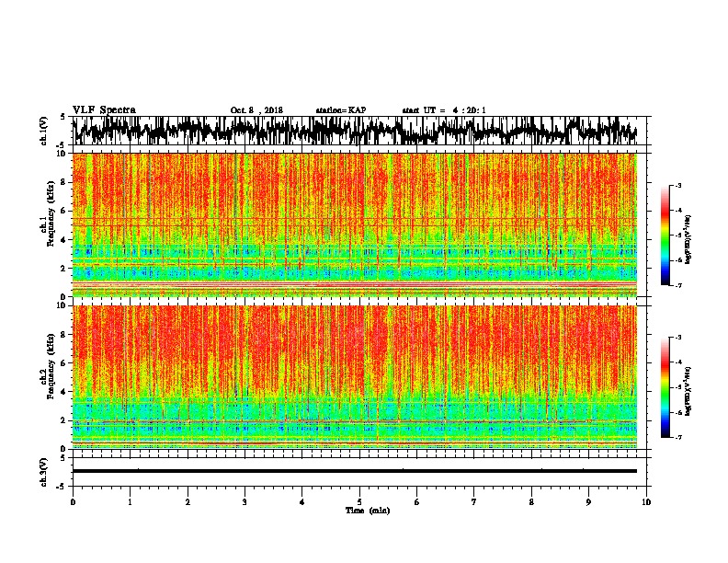Click the "5" tick on ch.1(V) axis
The height and width of the screenshot is (563, 728).
pos(63,117)
